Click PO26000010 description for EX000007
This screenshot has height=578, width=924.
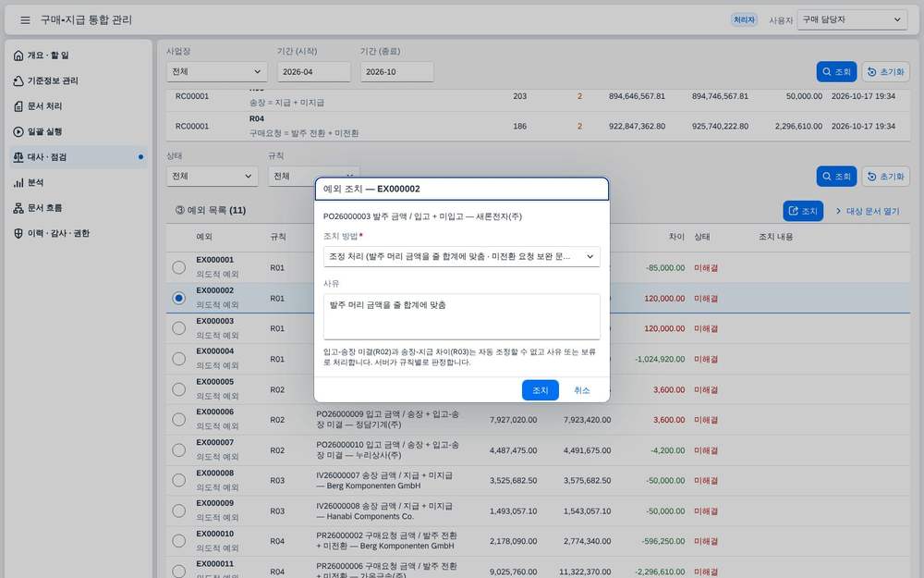[x=387, y=450]
